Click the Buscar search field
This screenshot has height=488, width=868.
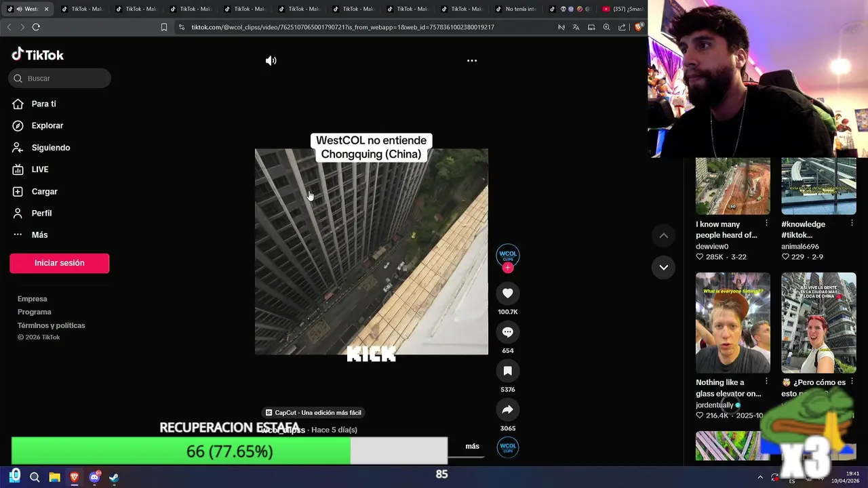[x=60, y=78]
